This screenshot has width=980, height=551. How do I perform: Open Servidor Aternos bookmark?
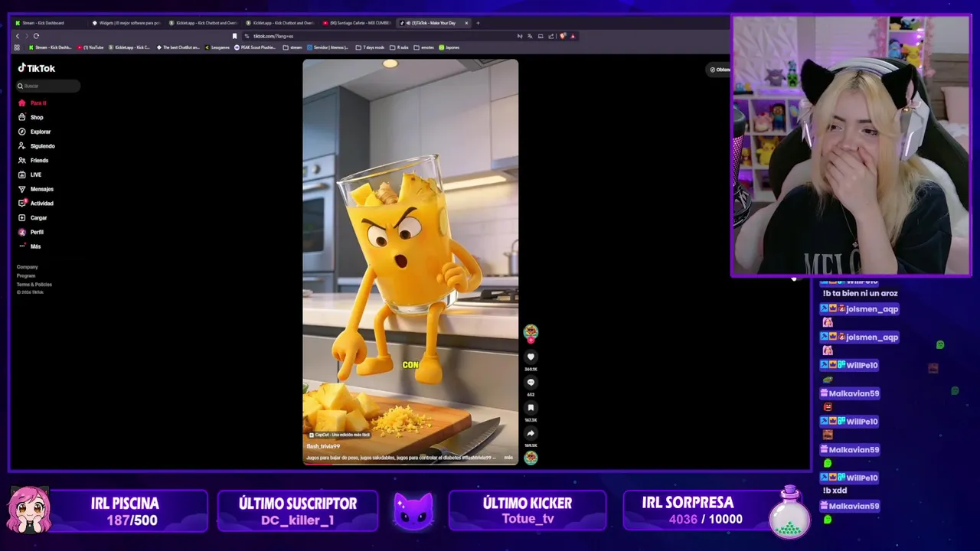328,47
